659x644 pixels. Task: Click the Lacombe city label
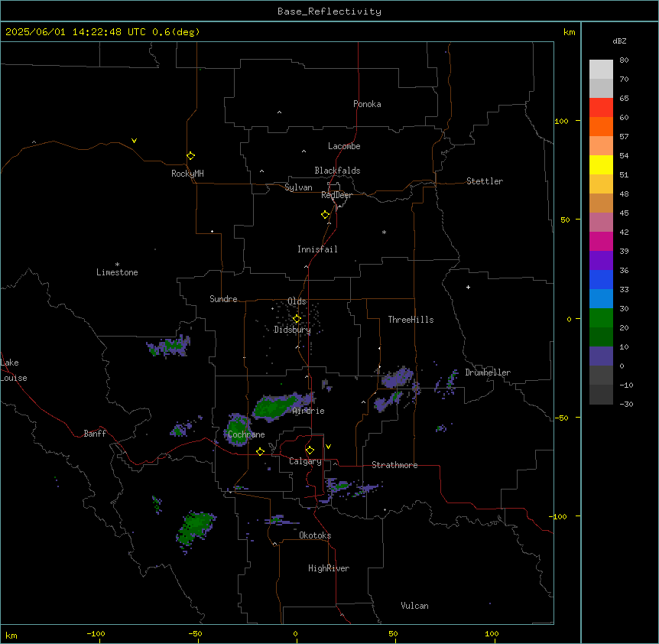[344, 146]
